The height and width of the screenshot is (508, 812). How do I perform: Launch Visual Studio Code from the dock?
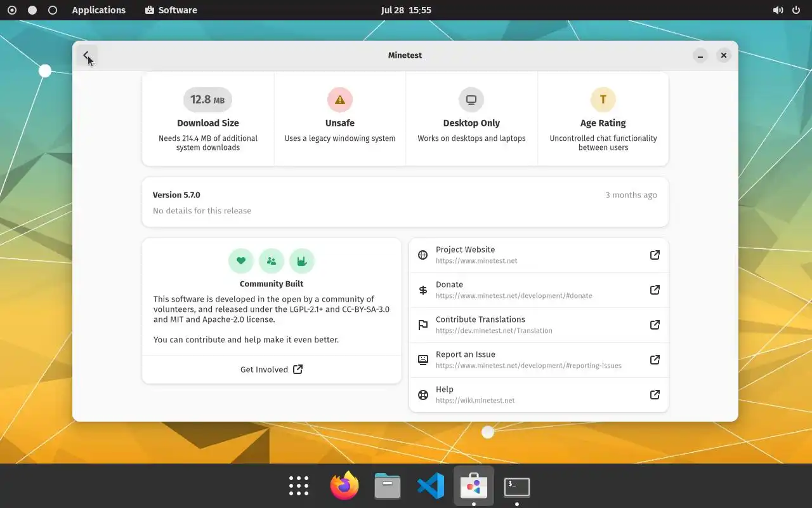point(431,486)
